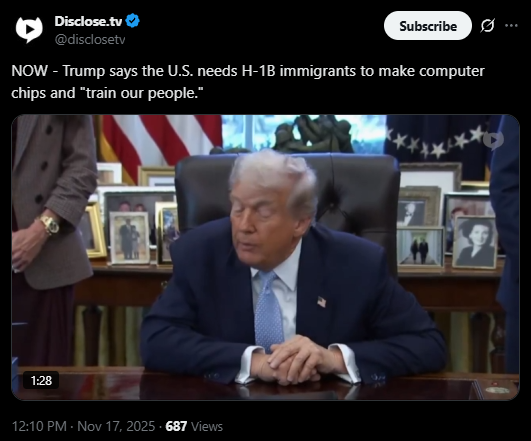Click the 1:28 video duration badge
This screenshot has width=531, height=441.
coord(41,380)
